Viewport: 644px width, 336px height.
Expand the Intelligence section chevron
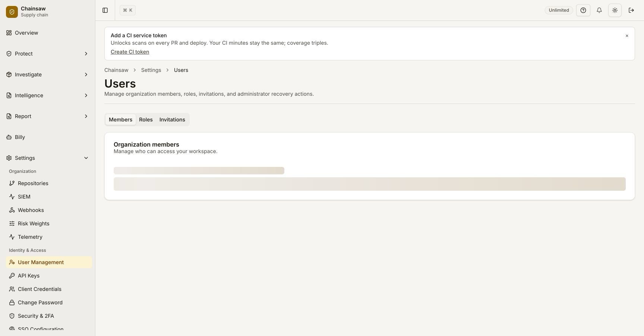86,95
